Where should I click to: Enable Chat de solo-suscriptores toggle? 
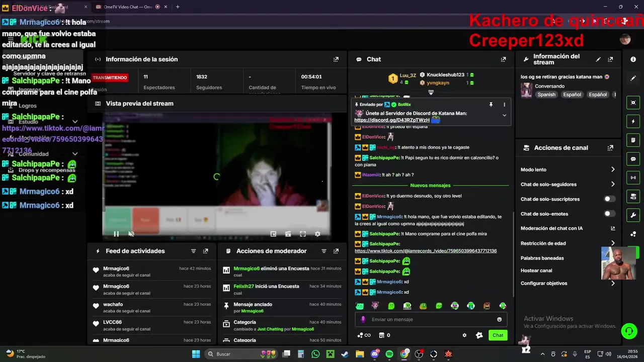[609, 199]
